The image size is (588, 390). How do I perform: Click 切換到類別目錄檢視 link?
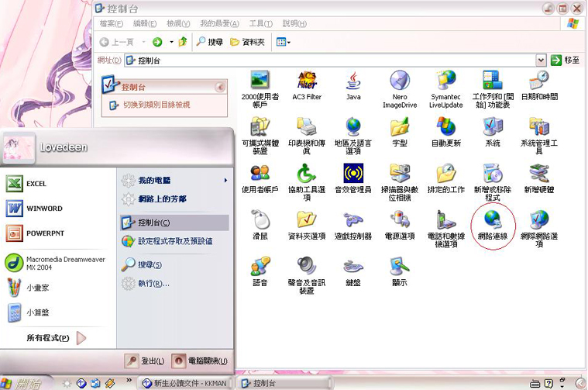coord(156,105)
